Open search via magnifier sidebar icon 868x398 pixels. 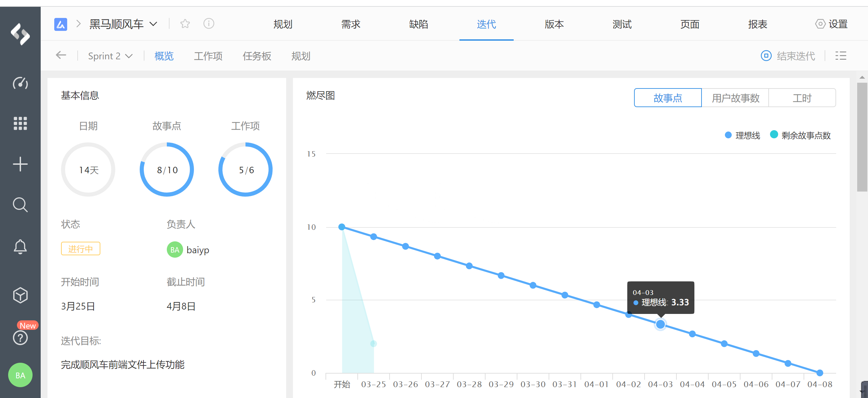[x=20, y=205]
